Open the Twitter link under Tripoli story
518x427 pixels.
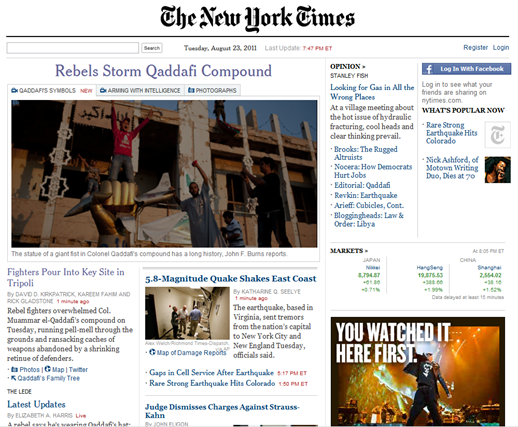pos(78,370)
